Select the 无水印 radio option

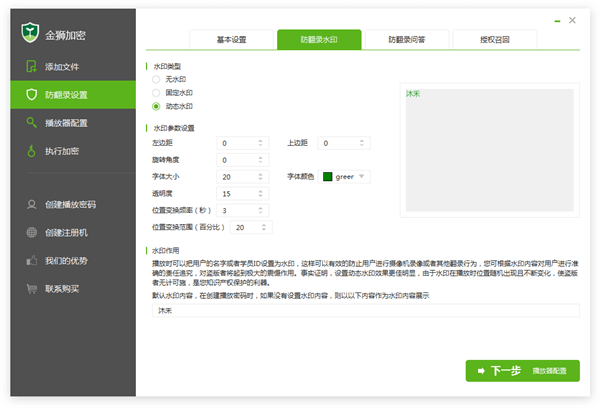[x=156, y=79]
